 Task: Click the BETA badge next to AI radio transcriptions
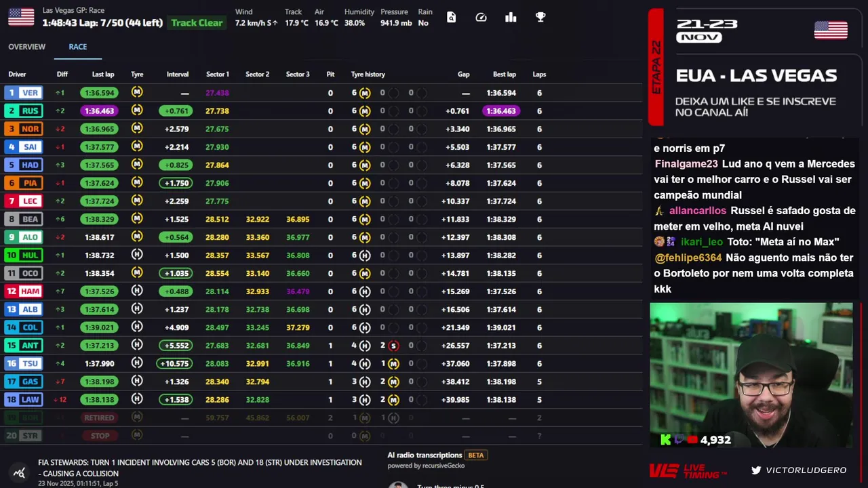(476, 455)
